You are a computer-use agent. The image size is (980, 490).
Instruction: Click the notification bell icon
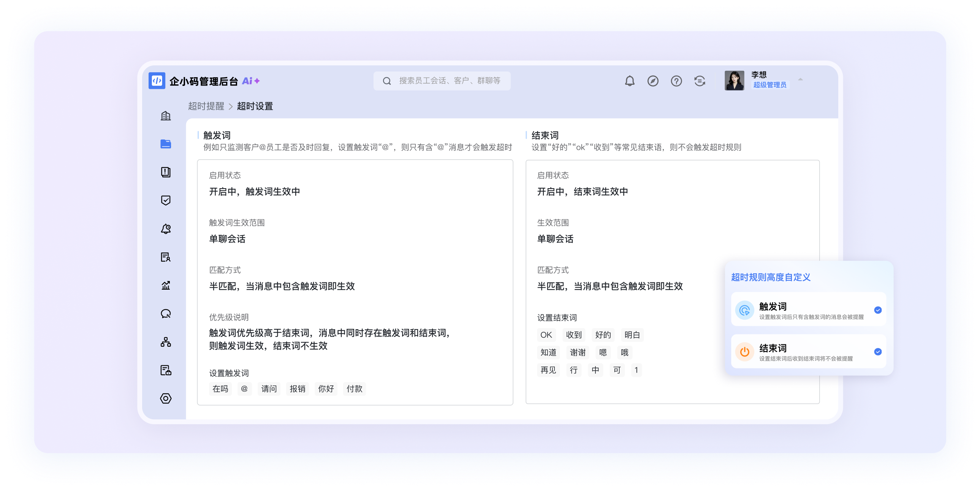[630, 81]
